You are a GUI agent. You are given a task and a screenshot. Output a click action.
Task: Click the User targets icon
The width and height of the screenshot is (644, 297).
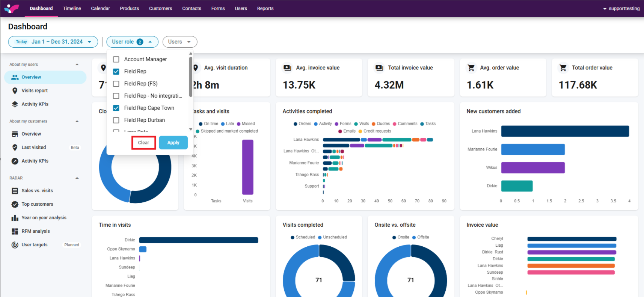pyautogui.click(x=15, y=245)
